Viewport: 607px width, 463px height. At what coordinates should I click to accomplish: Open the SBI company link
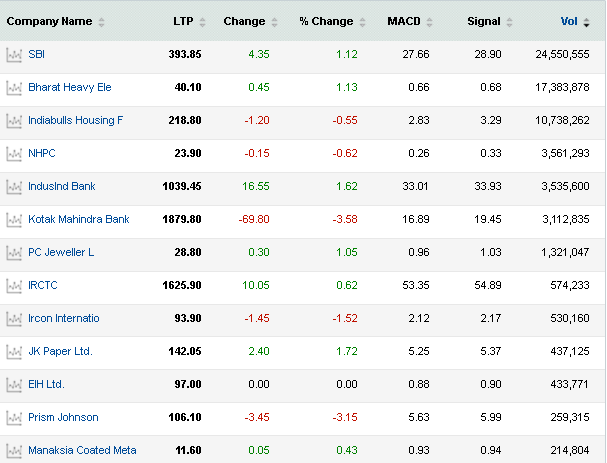(x=37, y=55)
